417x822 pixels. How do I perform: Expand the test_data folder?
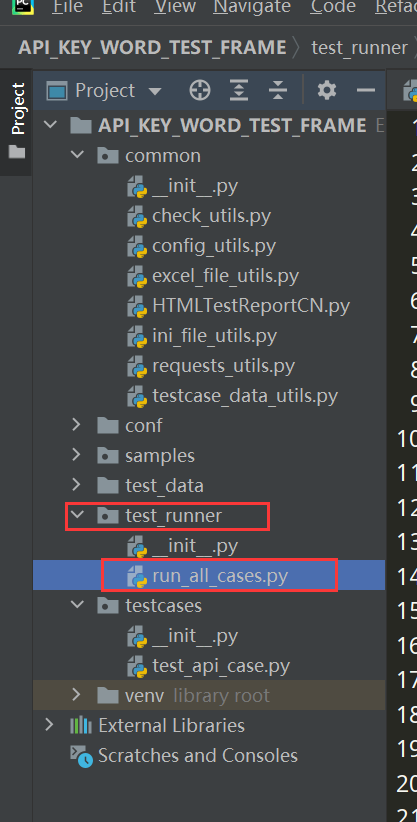coord(77,485)
